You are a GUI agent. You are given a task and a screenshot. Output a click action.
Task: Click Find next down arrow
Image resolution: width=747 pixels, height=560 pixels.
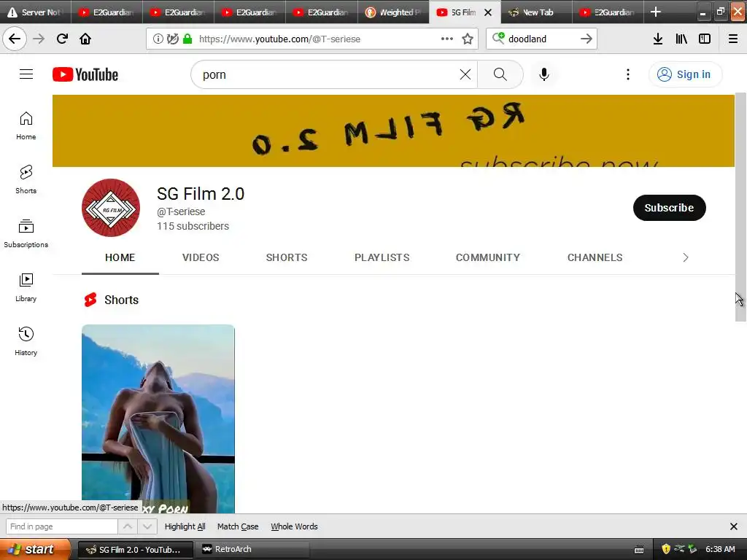tap(147, 526)
